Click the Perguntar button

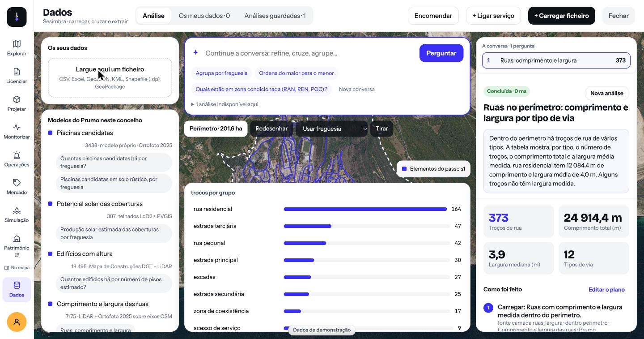click(441, 53)
